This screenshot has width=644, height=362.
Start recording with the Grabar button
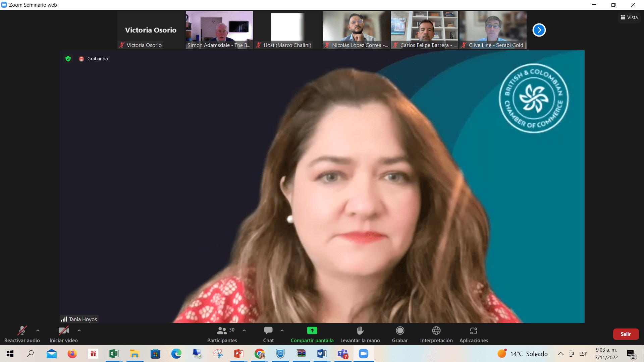click(x=400, y=334)
